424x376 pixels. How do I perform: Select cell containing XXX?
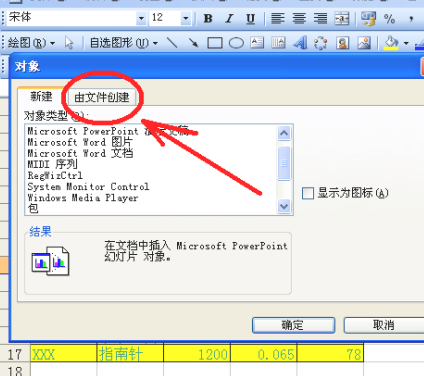tap(64, 354)
